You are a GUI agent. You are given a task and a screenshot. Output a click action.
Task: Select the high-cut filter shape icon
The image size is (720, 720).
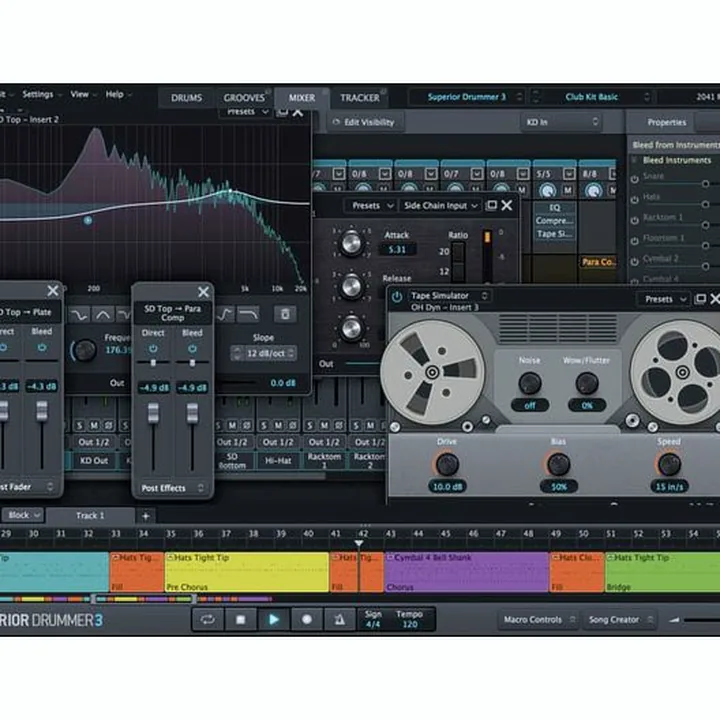click(x=248, y=314)
